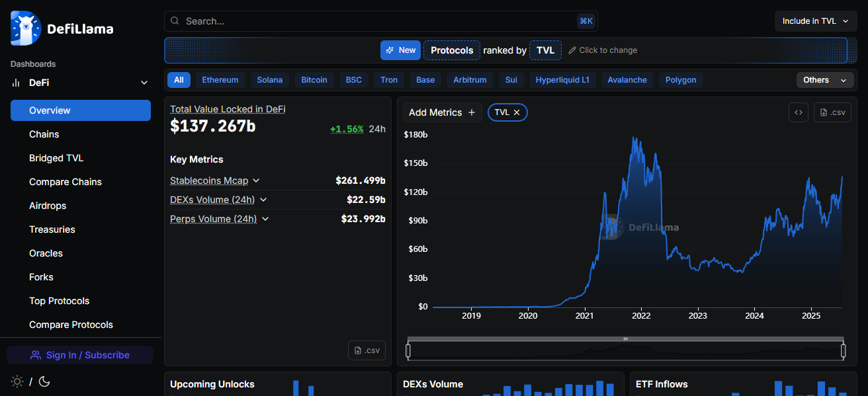
Task: Expand the DEXs Volume (24h) metric
Action: [263, 200]
